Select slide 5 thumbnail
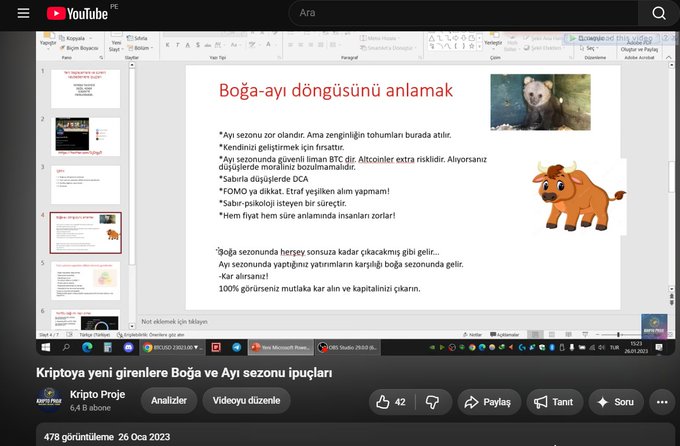The width and height of the screenshot is (680, 446). point(85,281)
